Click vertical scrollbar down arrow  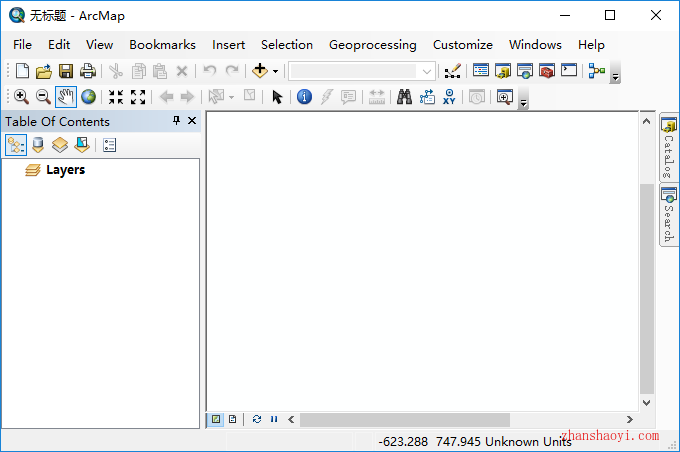coord(646,403)
